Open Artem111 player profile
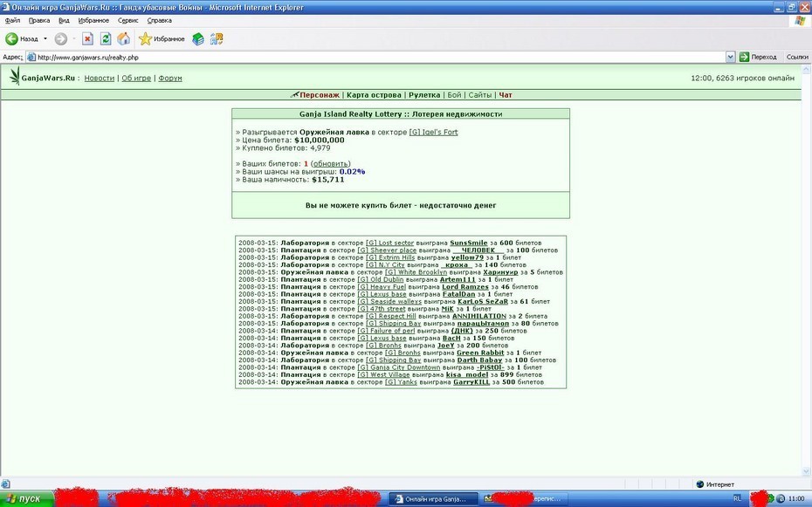Screen dimensions: 812x507 coord(458,279)
